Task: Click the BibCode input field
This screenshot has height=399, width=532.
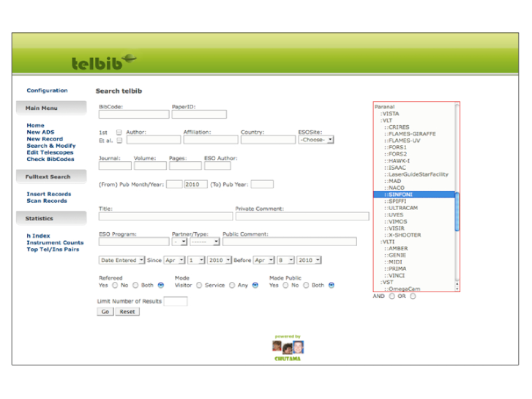Action: 134,114
